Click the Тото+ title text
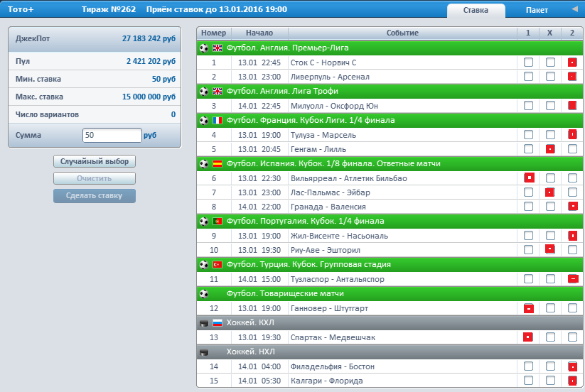585x392 pixels. (x=21, y=9)
